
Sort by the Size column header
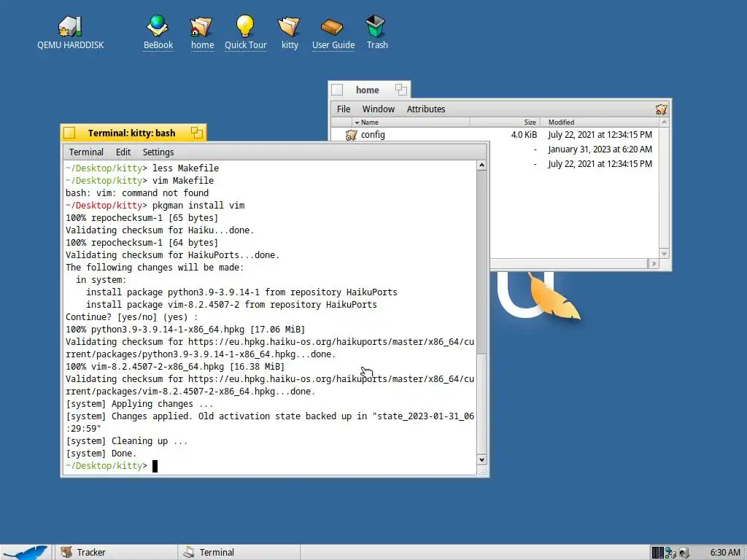click(x=505, y=122)
